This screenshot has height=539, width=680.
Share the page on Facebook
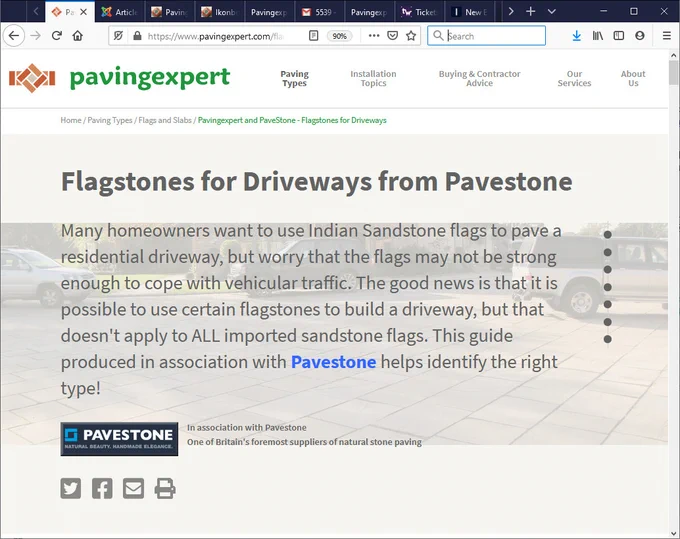pyautogui.click(x=102, y=488)
